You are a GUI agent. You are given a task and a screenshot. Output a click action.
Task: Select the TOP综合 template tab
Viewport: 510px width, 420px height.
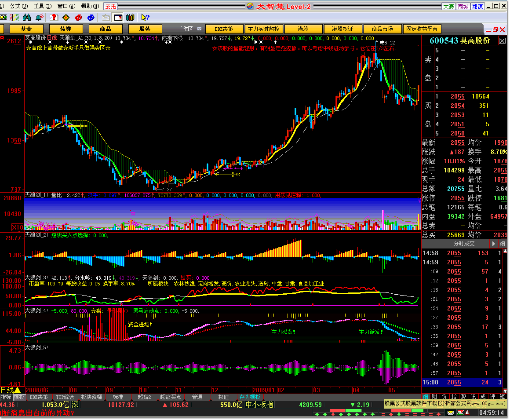point(65,397)
